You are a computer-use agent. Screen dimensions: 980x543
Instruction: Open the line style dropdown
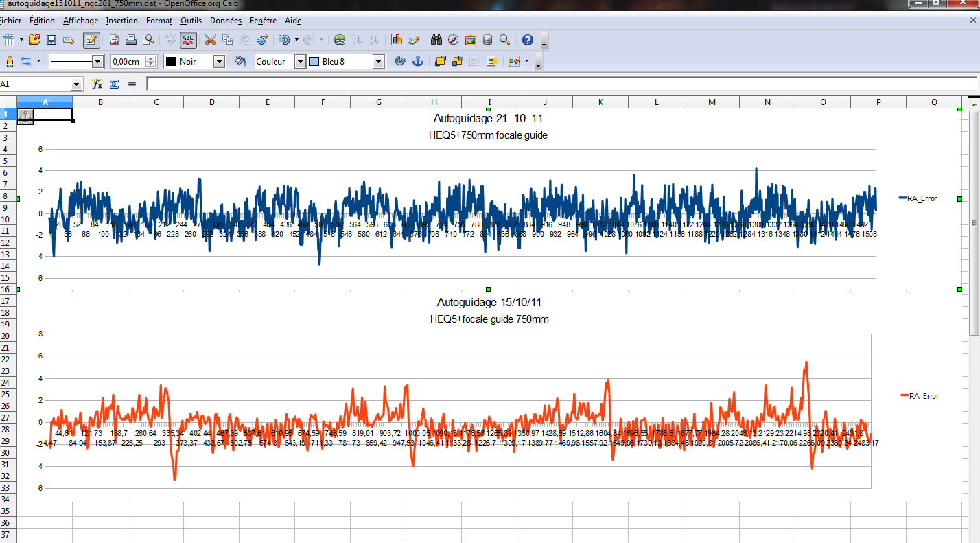(97, 62)
